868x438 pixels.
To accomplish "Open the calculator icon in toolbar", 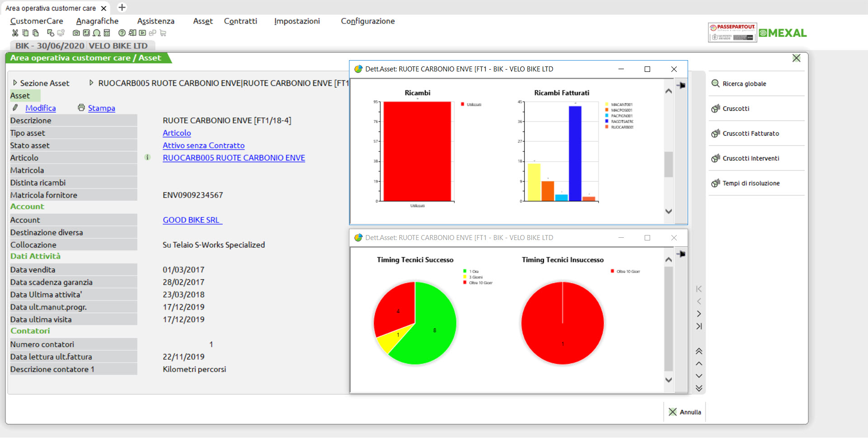I will point(107,33).
